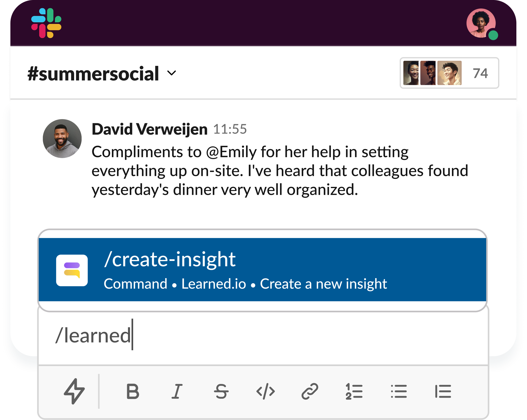Toggle strikethrough formatting
The image size is (527, 420).
pyautogui.click(x=221, y=391)
